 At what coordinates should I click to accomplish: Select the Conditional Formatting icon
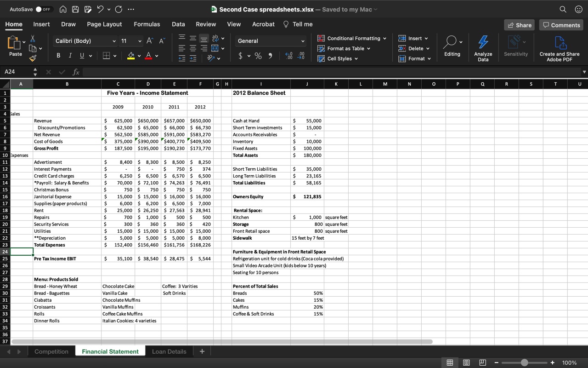[320, 38]
